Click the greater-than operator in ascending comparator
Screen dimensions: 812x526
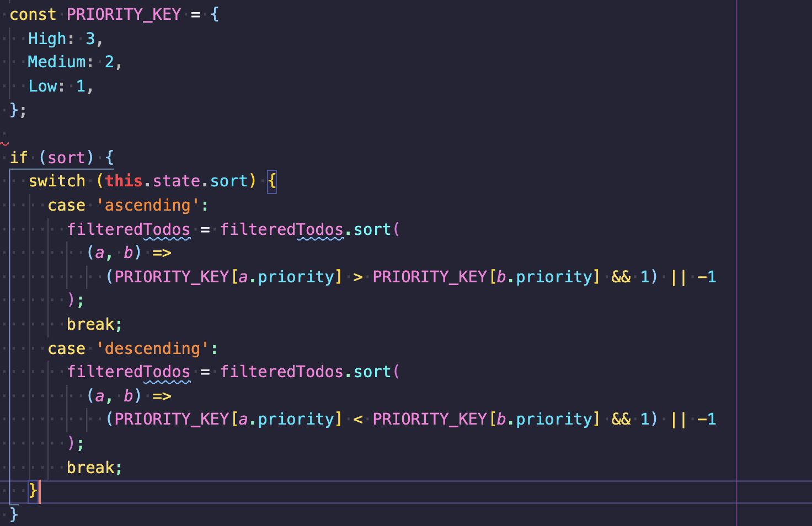[x=357, y=277]
